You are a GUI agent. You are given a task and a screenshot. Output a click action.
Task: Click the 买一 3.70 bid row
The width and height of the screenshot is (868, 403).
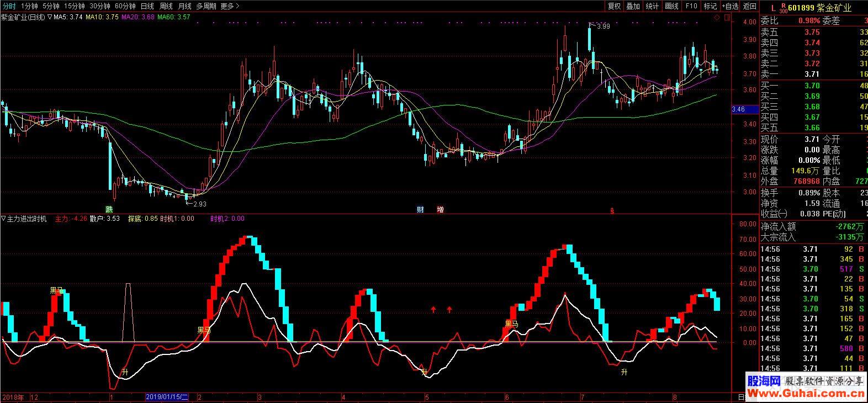coord(814,86)
